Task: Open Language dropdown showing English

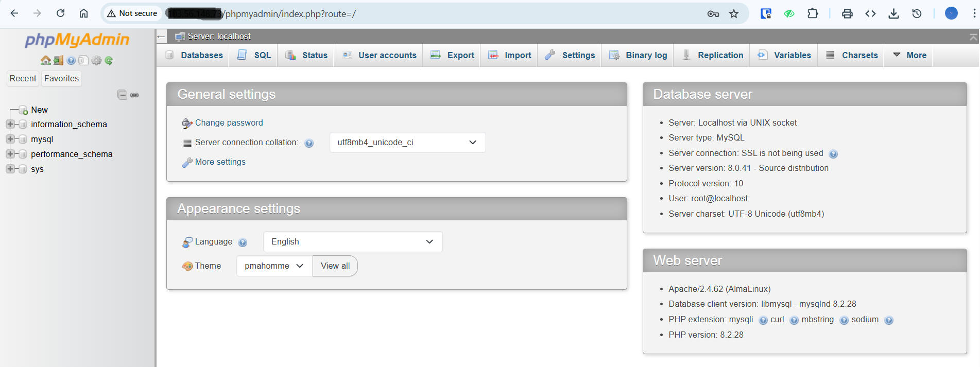Action: (x=353, y=242)
